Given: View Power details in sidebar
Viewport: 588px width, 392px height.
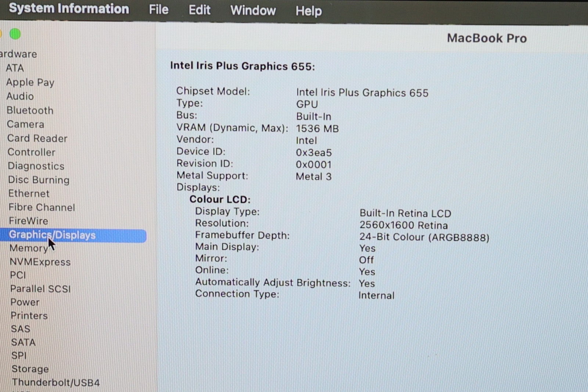Looking at the screenshot, I should tap(25, 302).
